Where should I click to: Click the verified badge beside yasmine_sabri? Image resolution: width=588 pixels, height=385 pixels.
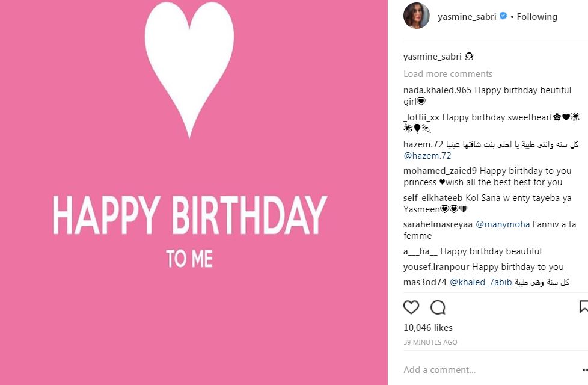pyautogui.click(x=503, y=16)
